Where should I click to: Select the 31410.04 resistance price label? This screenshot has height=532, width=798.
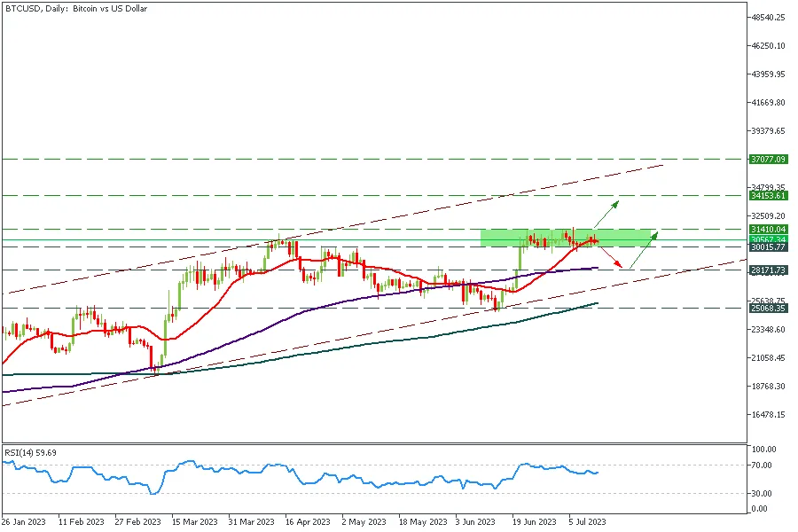[769, 230]
